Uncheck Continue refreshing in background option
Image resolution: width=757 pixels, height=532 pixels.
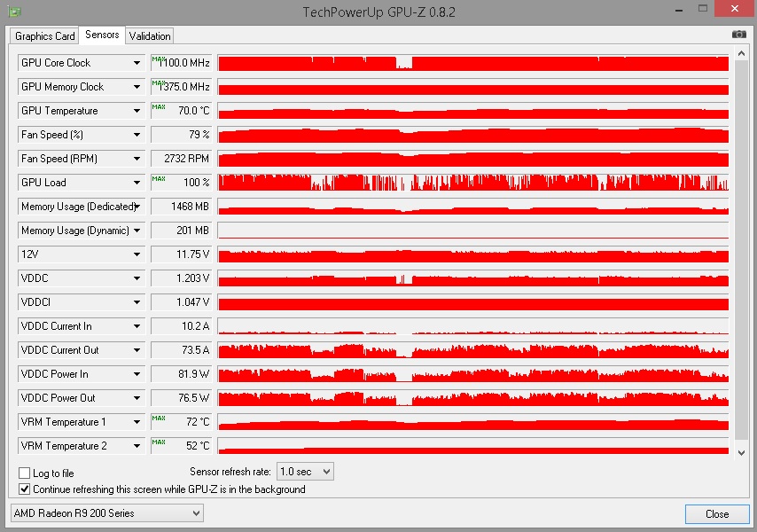[24, 489]
